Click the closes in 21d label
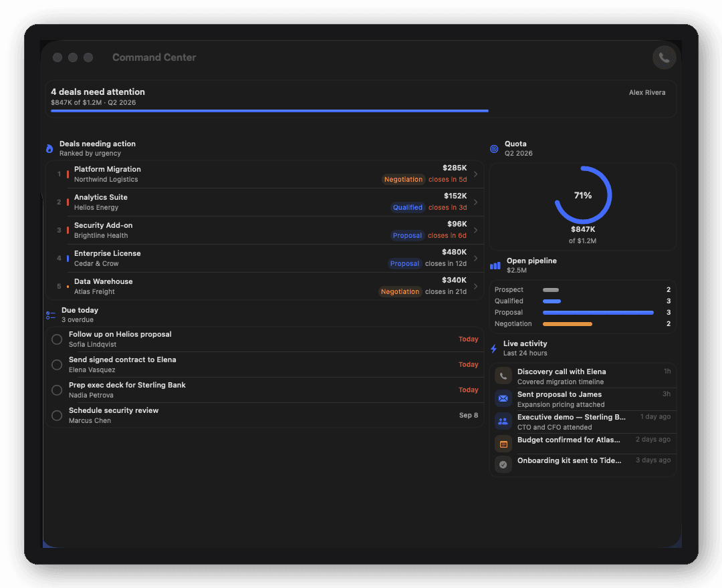The width and height of the screenshot is (722, 588). click(x=446, y=292)
